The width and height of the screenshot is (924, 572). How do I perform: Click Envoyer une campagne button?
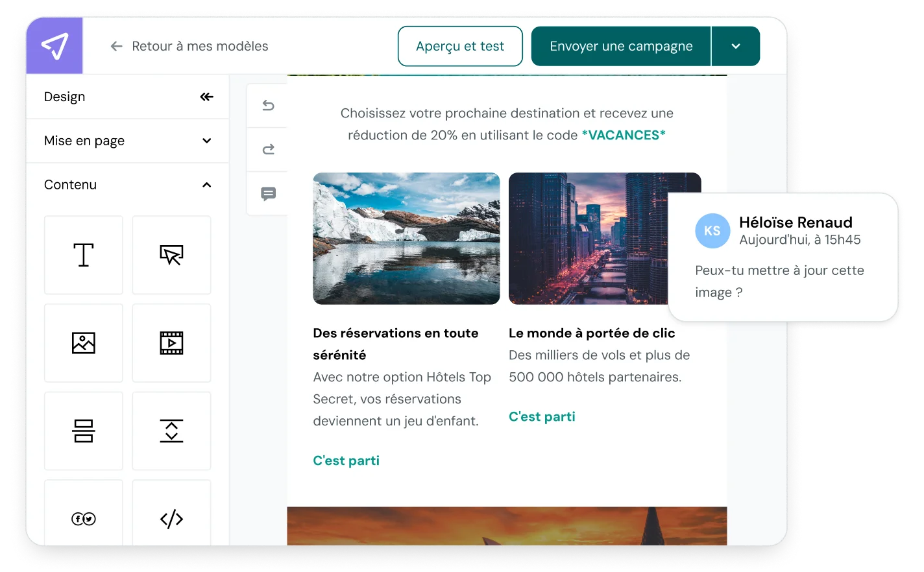[621, 46]
